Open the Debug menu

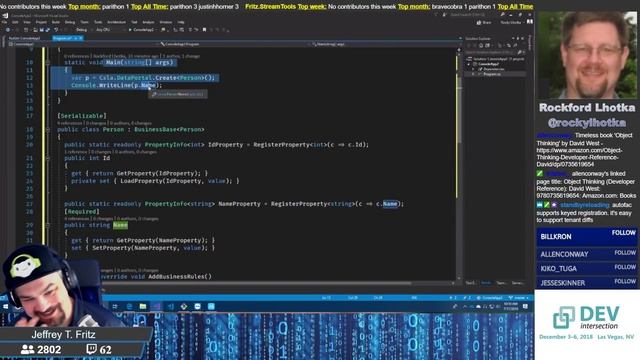click(70, 22)
